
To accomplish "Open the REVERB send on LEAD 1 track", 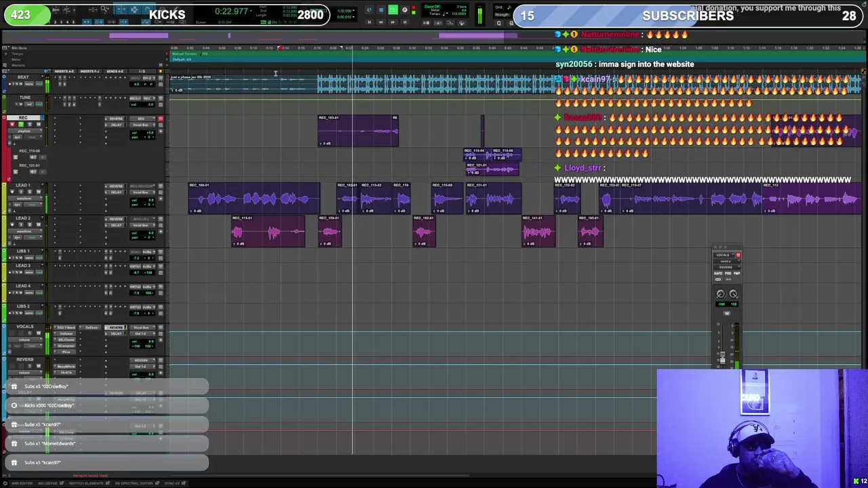I will coord(116,186).
